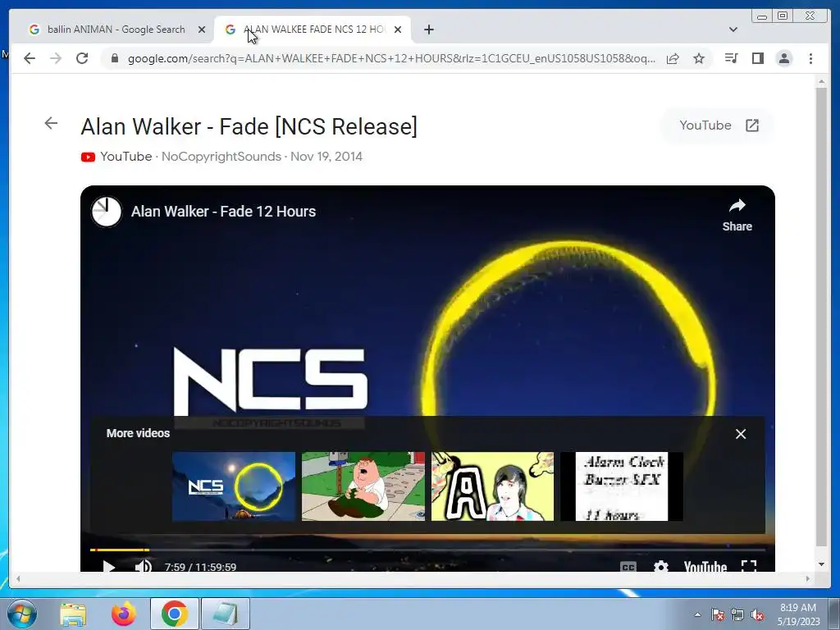
Task: Click YouTube logo in player controls
Action: pos(705,566)
